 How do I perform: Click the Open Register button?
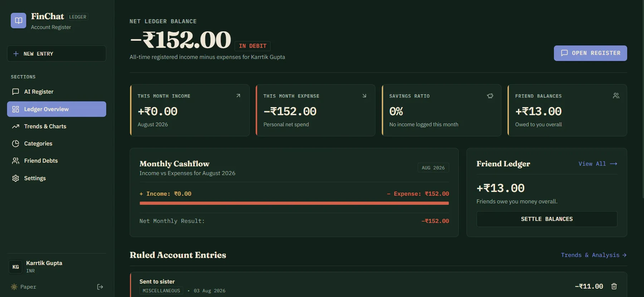[x=590, y=53]
